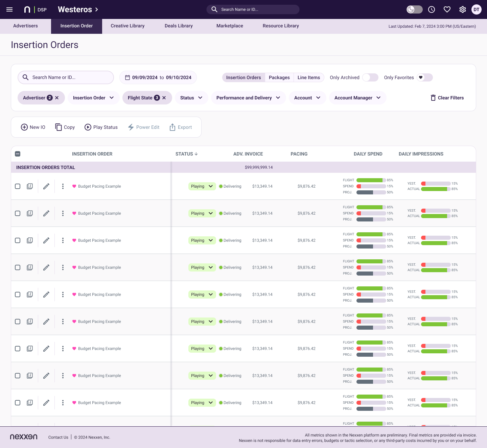Open the hamburger navigation menu
The width and height of the screenshot is (487, 448).
(x=9, y=9)
